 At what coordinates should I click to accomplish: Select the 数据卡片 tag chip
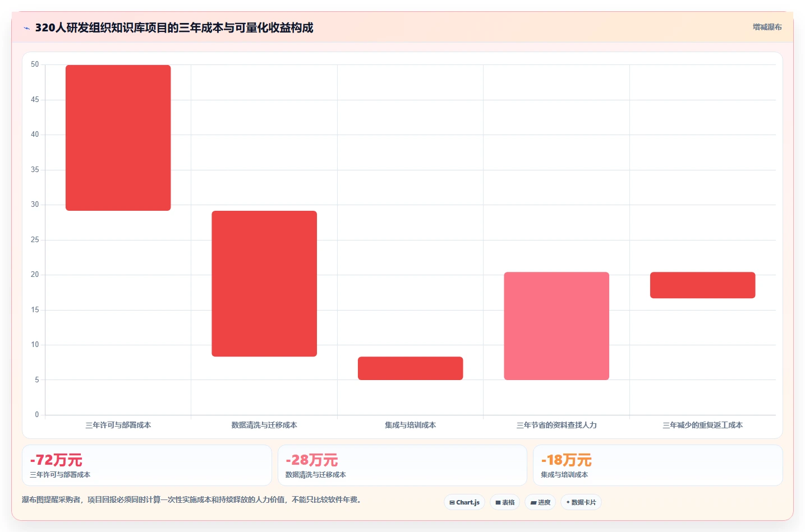[x=581, y=502]
